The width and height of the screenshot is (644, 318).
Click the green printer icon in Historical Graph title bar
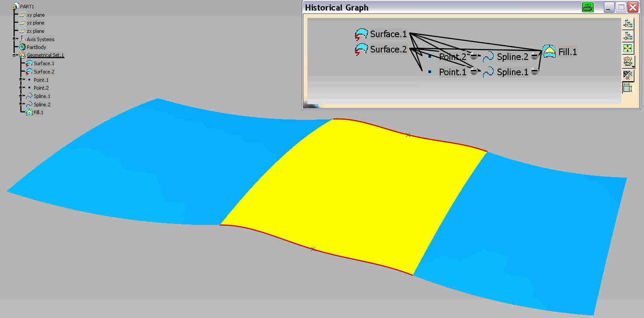588,7
